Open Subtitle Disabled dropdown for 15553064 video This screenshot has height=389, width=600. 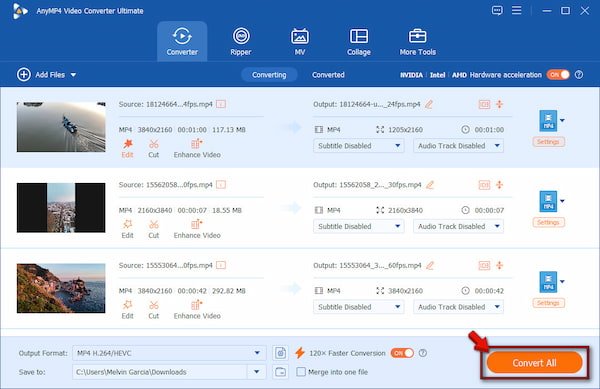click(359, 307)
